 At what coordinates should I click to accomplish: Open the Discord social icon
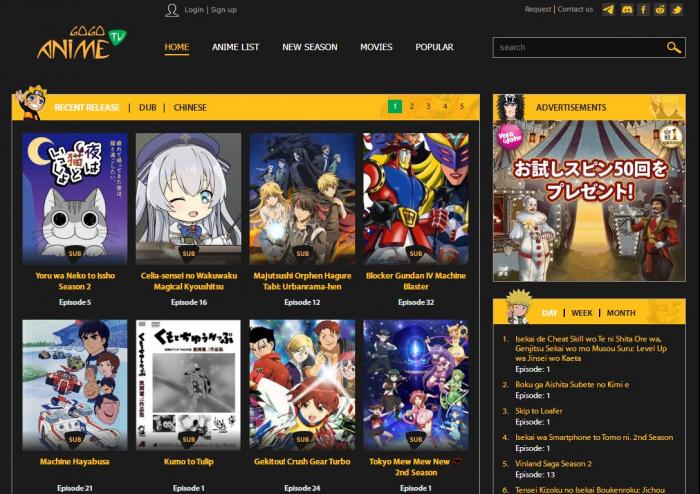click(x=627, y=9)
